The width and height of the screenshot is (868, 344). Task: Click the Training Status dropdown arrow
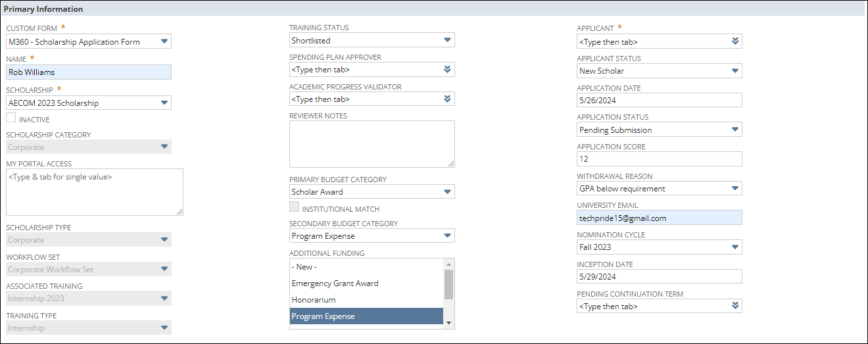(447, 41)
